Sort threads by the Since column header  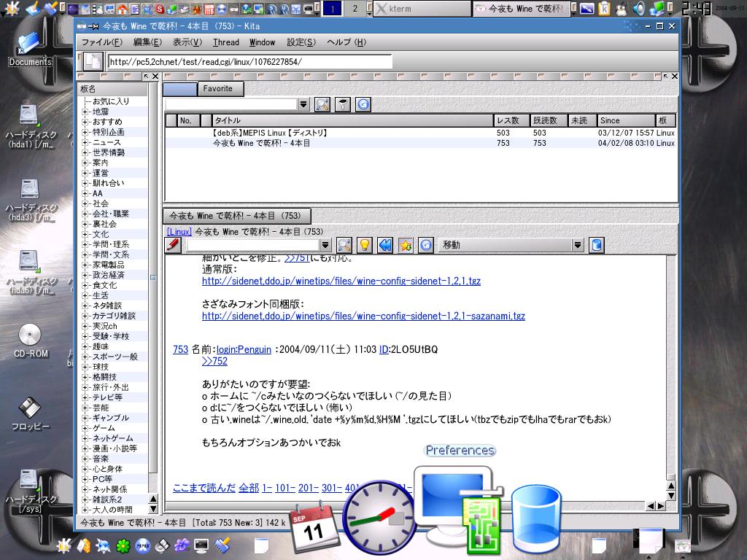[626, 120]
